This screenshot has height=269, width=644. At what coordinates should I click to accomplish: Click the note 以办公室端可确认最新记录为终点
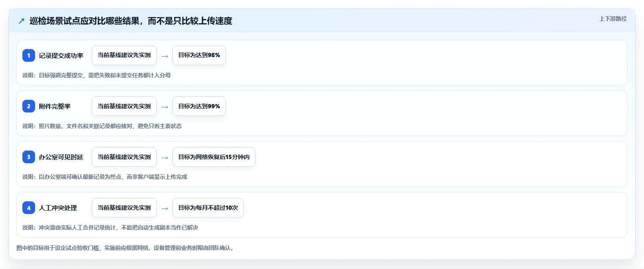[105, 177]
